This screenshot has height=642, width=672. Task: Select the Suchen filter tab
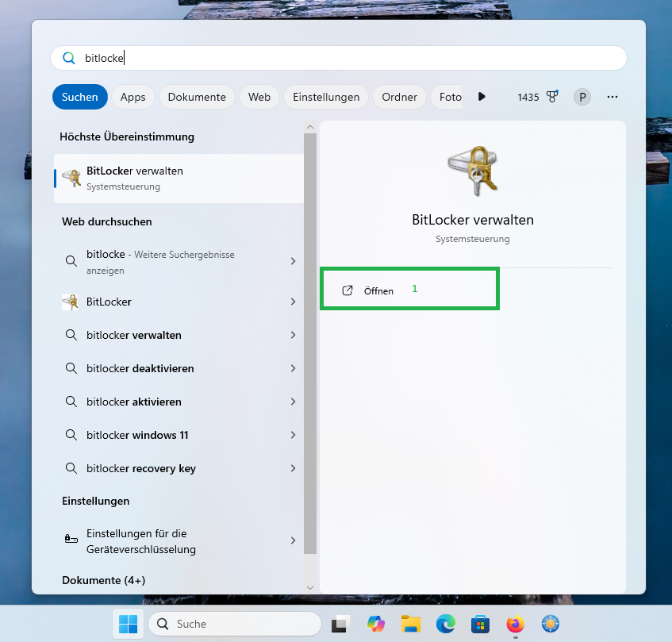(x=79, y=97)
